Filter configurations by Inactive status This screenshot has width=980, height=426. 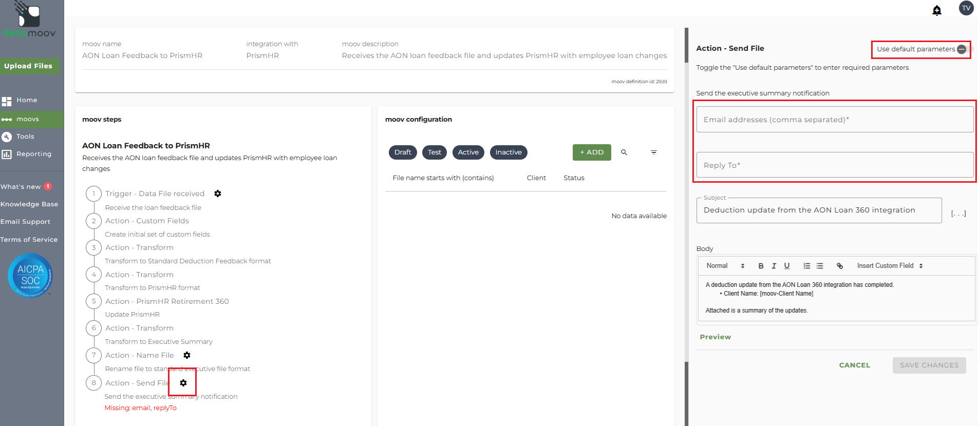tap(508, 152)
